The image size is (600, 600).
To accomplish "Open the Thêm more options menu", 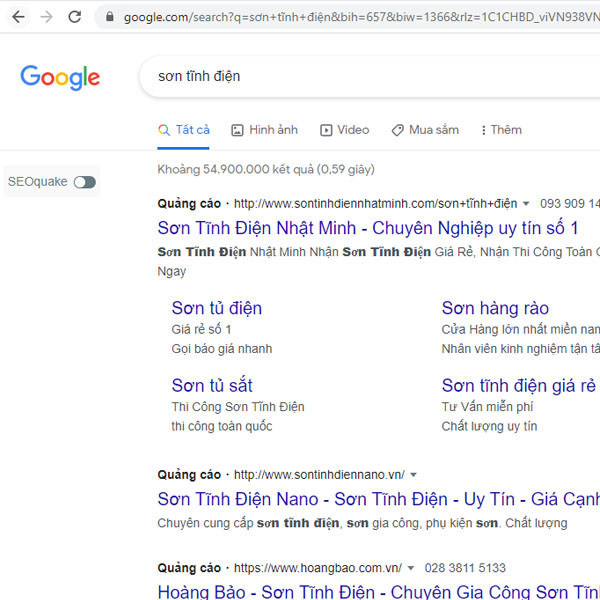I will click(501, 130).
